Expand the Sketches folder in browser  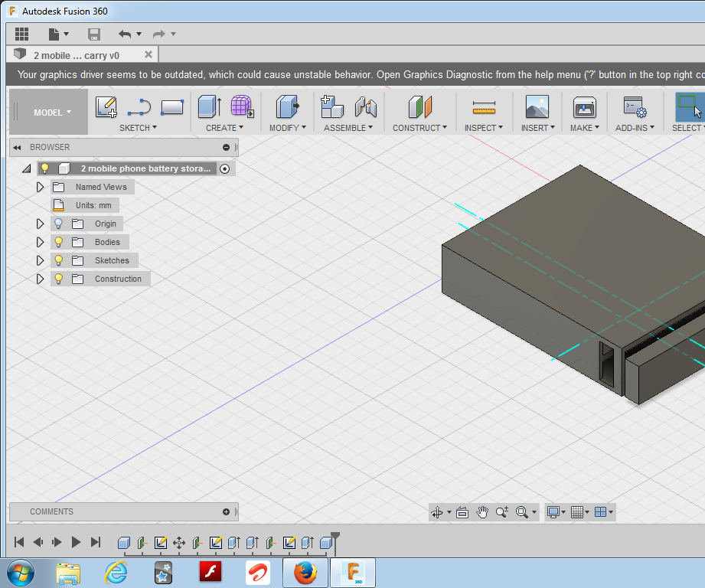click(41, 260)
